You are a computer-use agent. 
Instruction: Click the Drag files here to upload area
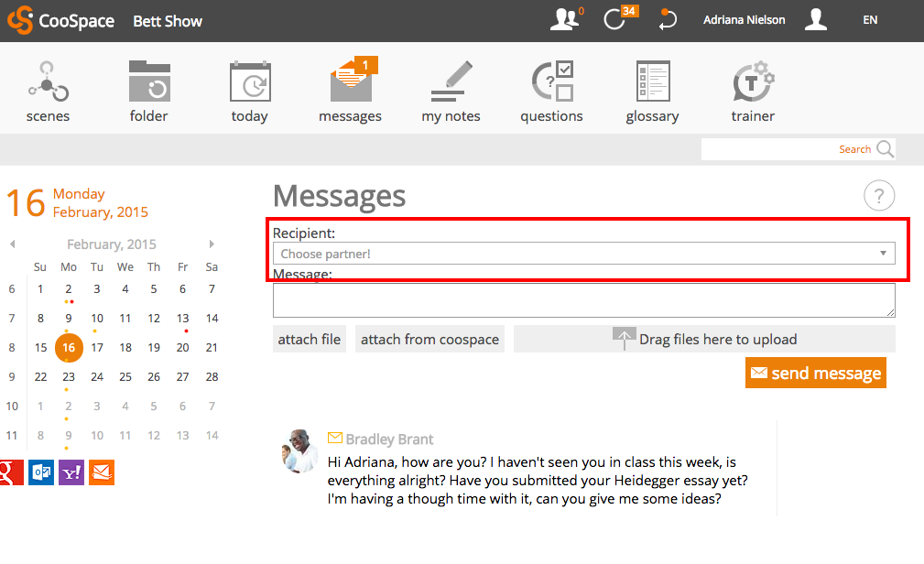coord(704,339)
